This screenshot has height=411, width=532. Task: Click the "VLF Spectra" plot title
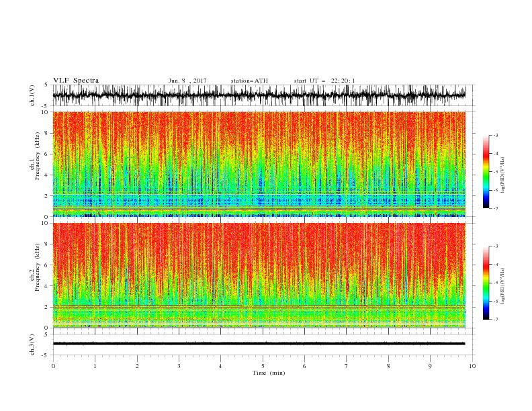coord(76,81)
